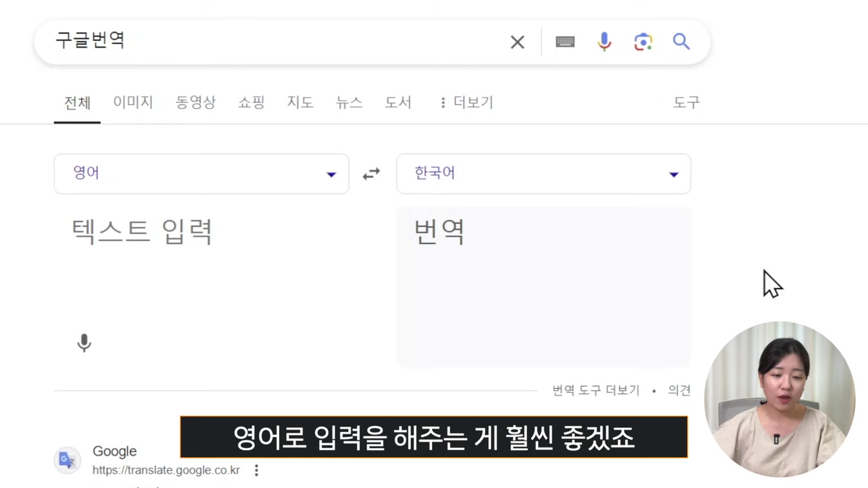Image resolution: width=868 pixels, height=488 pixels.
Task: Open the 번역 도구 더보기 link
Action: (596, 391)
